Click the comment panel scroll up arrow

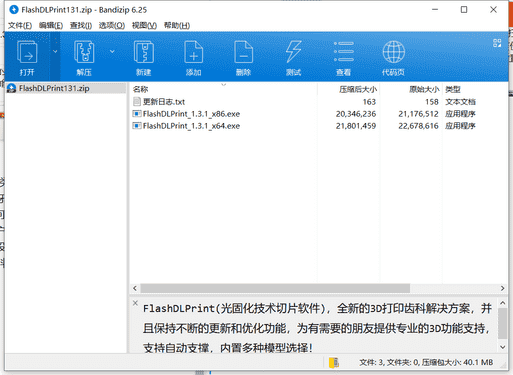(503, 303)
